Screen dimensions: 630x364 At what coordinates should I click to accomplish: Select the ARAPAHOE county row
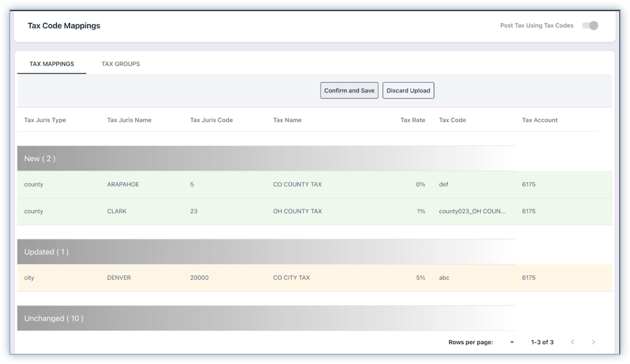point(123,184)
